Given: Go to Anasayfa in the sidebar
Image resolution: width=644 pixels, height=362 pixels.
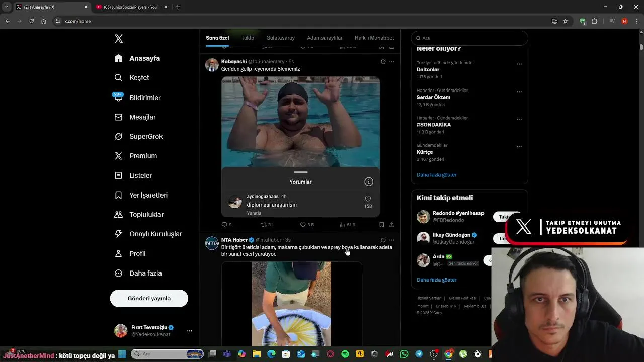Looking at the screenshot, I should [137, 58].
